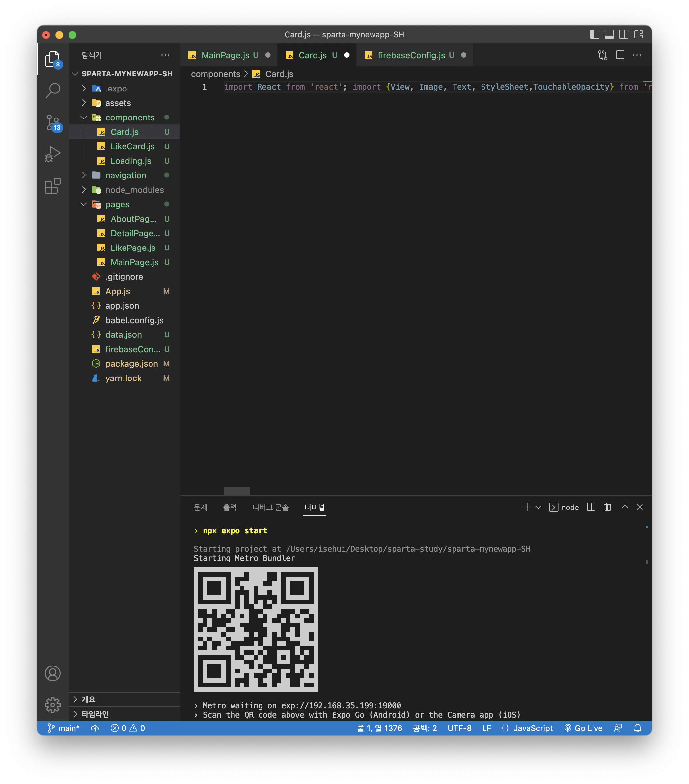
Task: Open package.json in the file tree
Action: (x=124, y=364)
